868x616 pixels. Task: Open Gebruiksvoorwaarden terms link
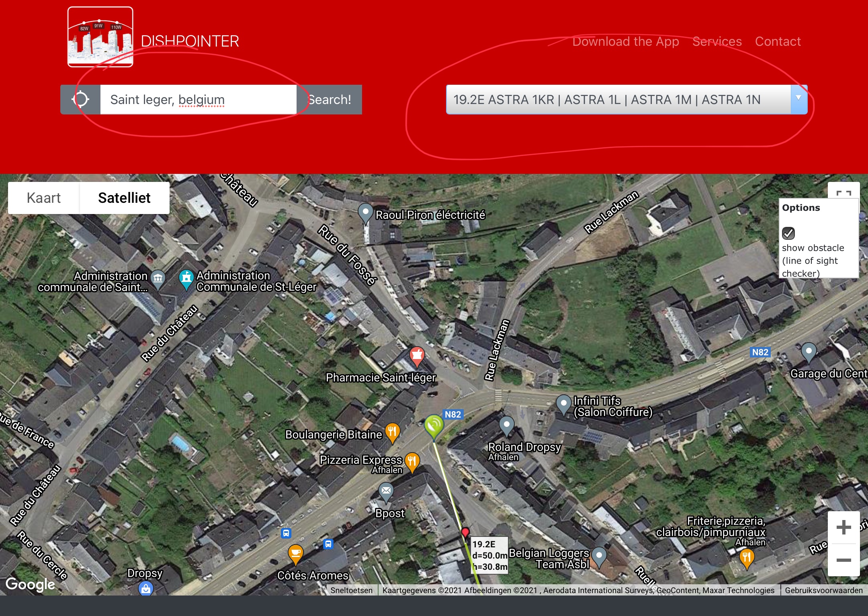(x=823, y=590)
